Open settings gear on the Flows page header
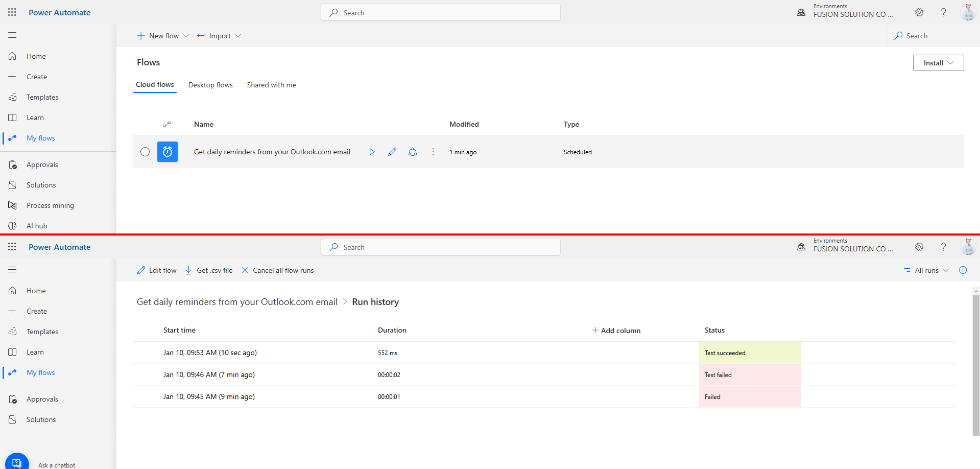This screenshot has width=980, height=469. 919,12
